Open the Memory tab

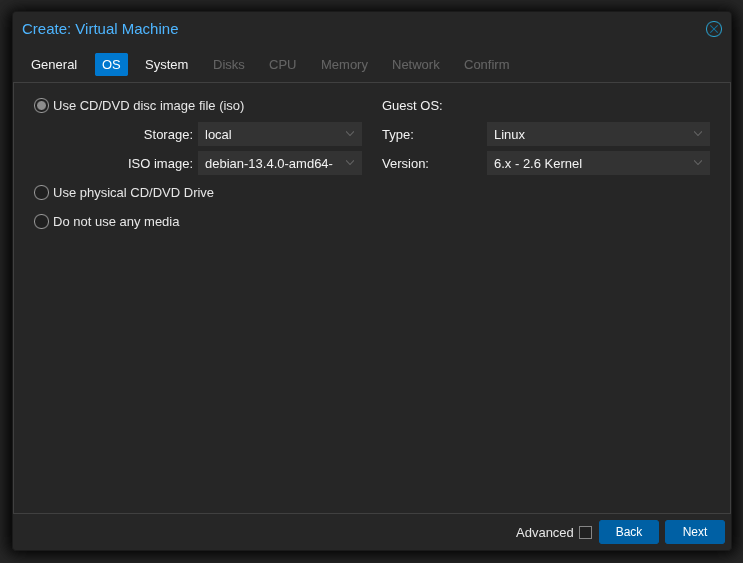coord(344,65)
